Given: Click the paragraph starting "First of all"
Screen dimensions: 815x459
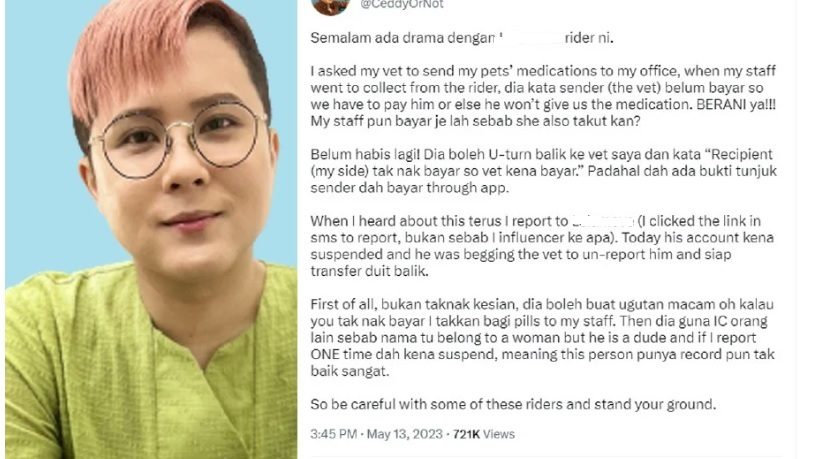Looking at the screenshot, I should point(542,337).
